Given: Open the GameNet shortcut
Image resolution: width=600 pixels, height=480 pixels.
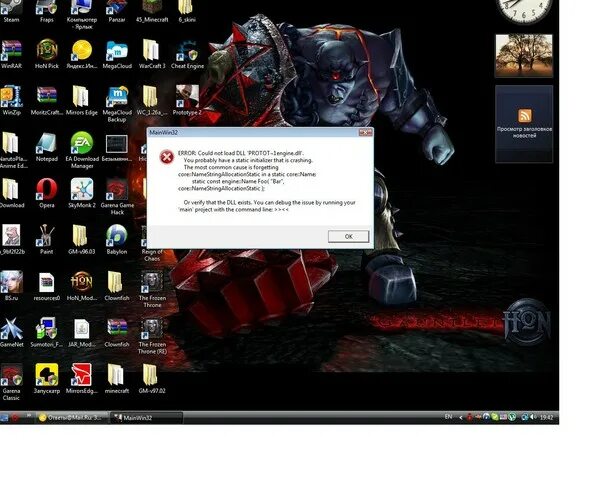Looking at the screenshot, I should pos(11,333).
